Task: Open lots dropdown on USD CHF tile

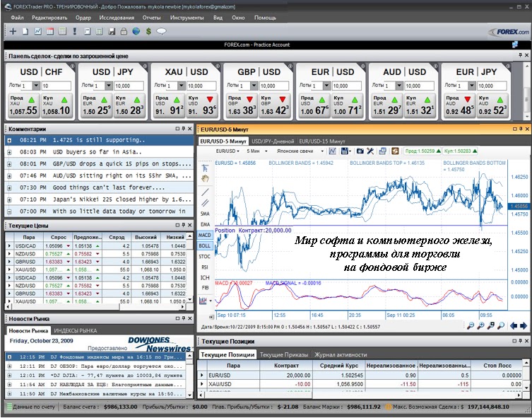Action: (36, 86)
